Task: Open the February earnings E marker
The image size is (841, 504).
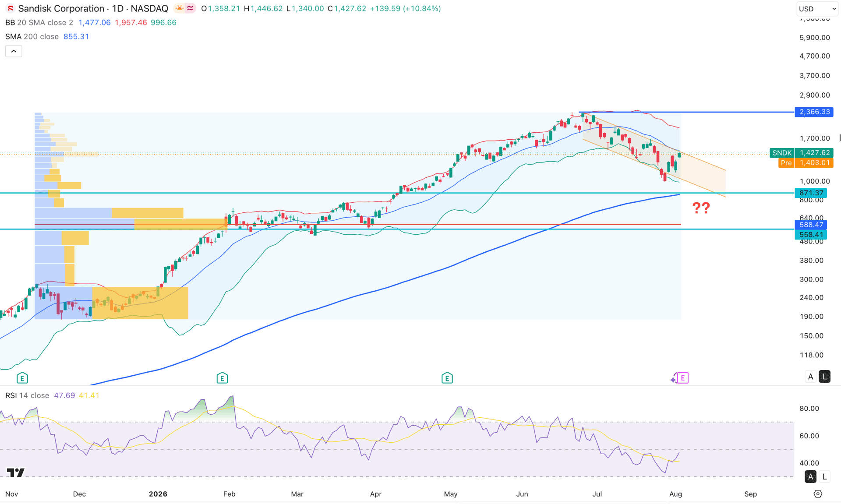Action: [x=222, y=378]
